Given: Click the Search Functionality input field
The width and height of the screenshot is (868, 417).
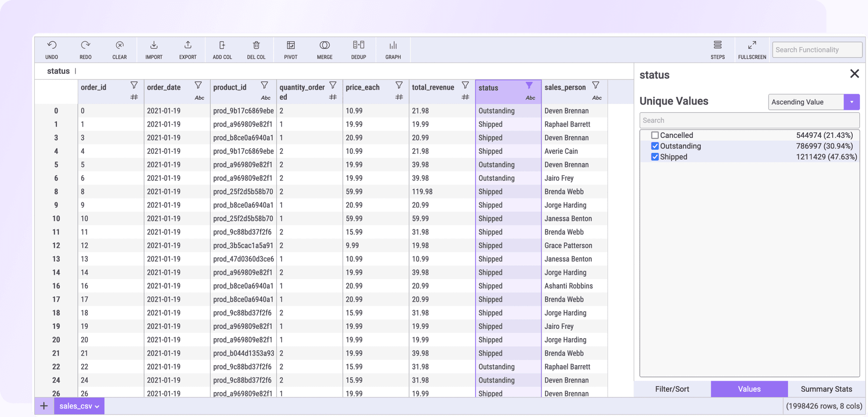Looking at the screenshot, I should point(816,50).
